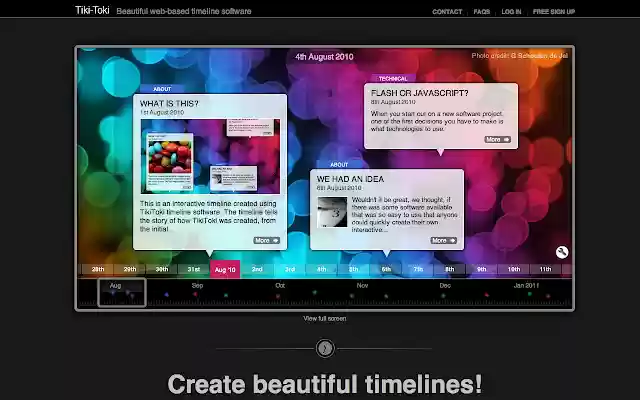Open the We Had An Idea clock thumbnail
Viewport: 640px width, 400px height.
[332, 212]
